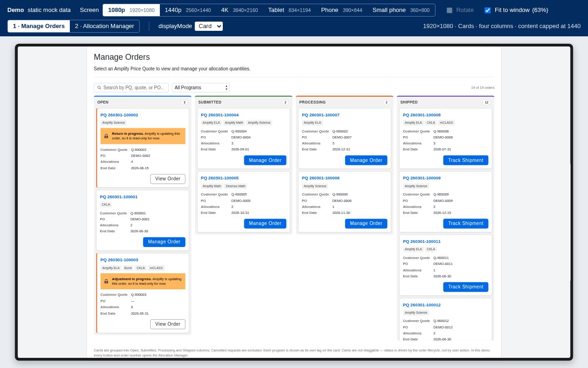Click Manage Order for PQ 260301-100005
588x368 pixels.
pyautogui.click(x=265, y=224)
